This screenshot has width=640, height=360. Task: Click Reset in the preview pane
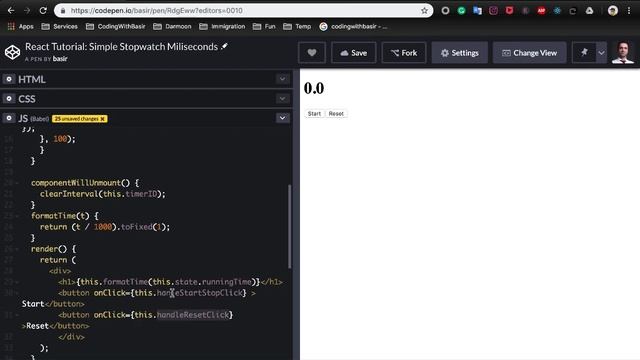coord(336,113)
